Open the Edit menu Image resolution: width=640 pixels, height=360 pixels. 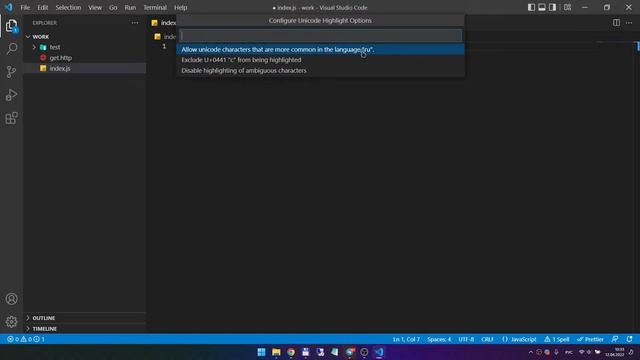point(42,7)
